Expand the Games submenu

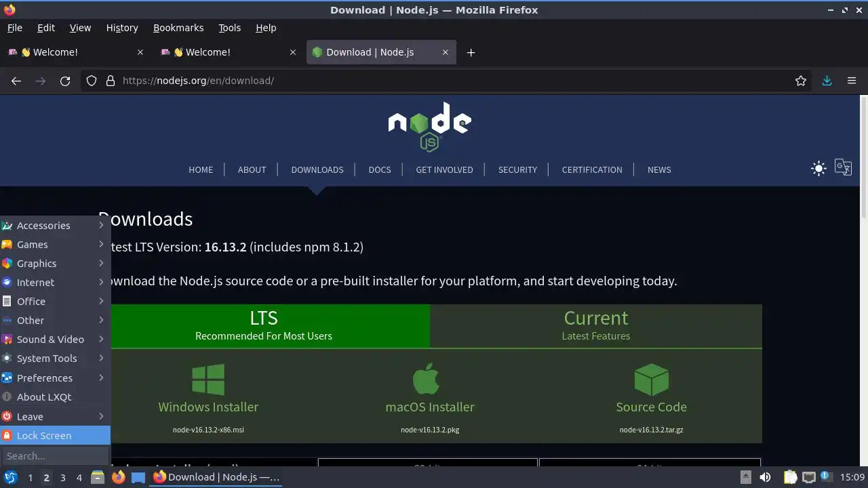55,245
